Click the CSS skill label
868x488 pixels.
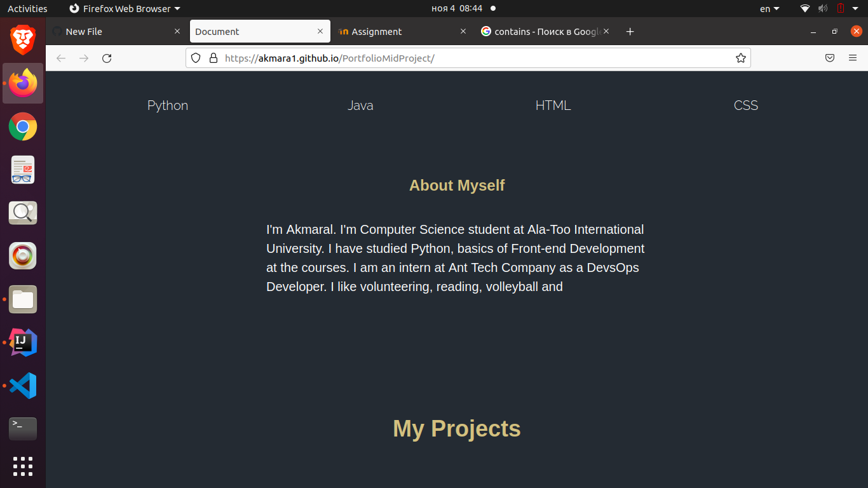point(746,105)
